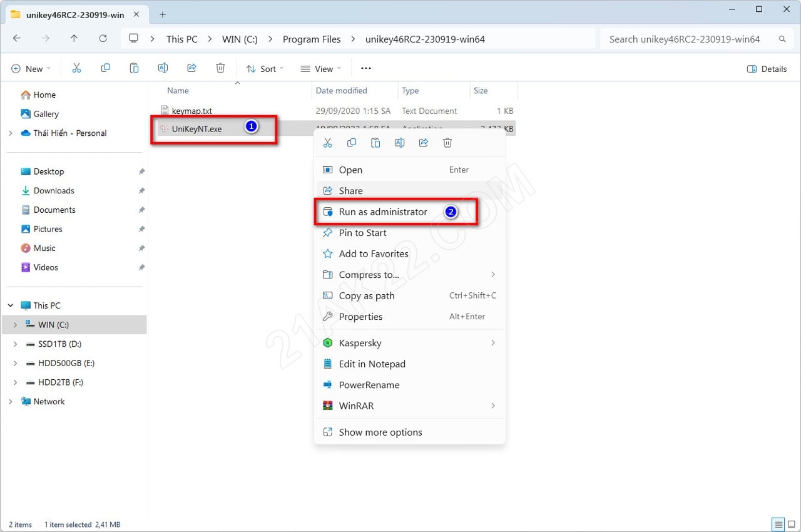
Task: Click the Rename icon in the context menu
Action: (x=399, y=143)
